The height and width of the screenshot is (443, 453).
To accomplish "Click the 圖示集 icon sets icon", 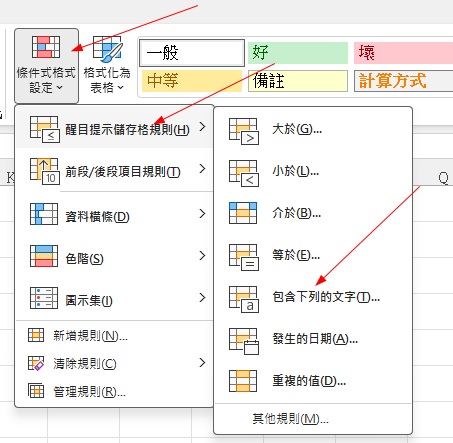I will [x=44, y=298].
